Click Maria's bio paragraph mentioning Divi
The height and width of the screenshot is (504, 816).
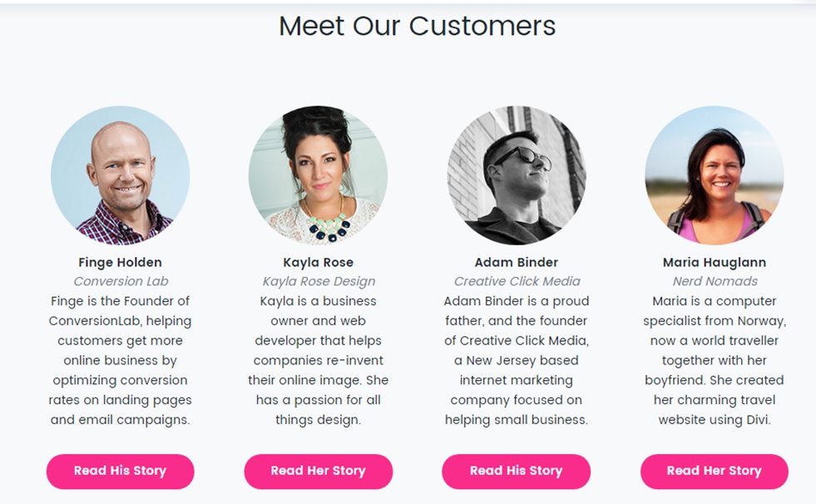715,360
